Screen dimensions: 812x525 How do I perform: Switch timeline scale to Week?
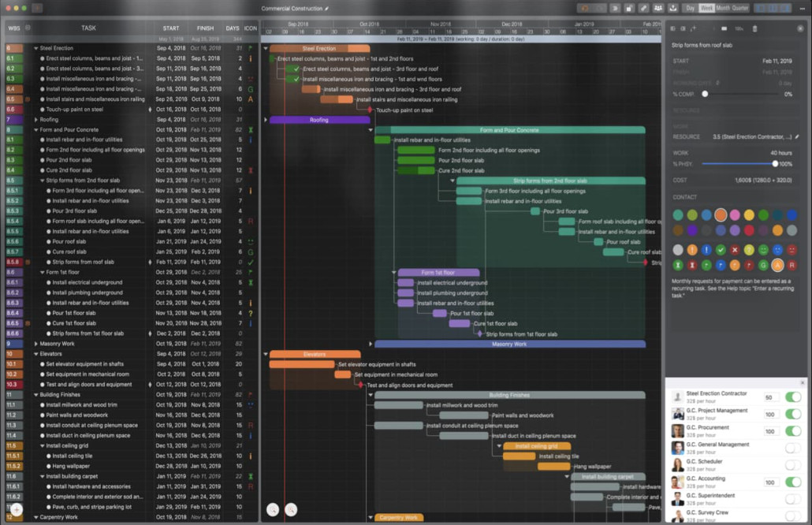coord(706,9)
